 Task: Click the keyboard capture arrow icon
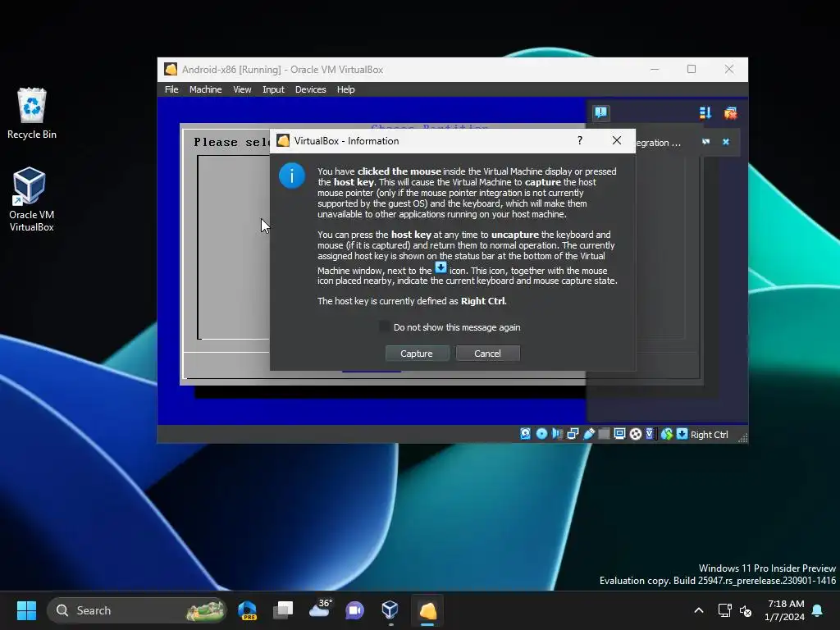[682, 434]
